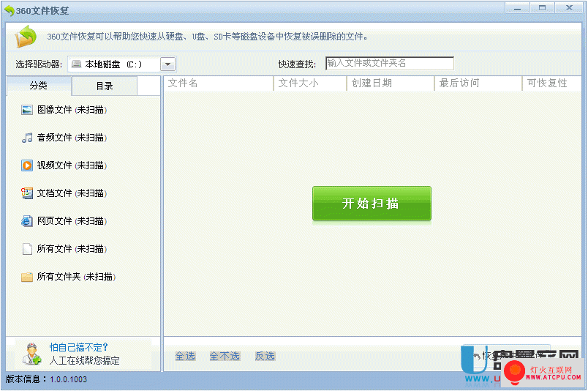The height and width of the screenshot is (391, 588).
Task: Switch to the 目录 tab
Action: (x=105, y=86)
